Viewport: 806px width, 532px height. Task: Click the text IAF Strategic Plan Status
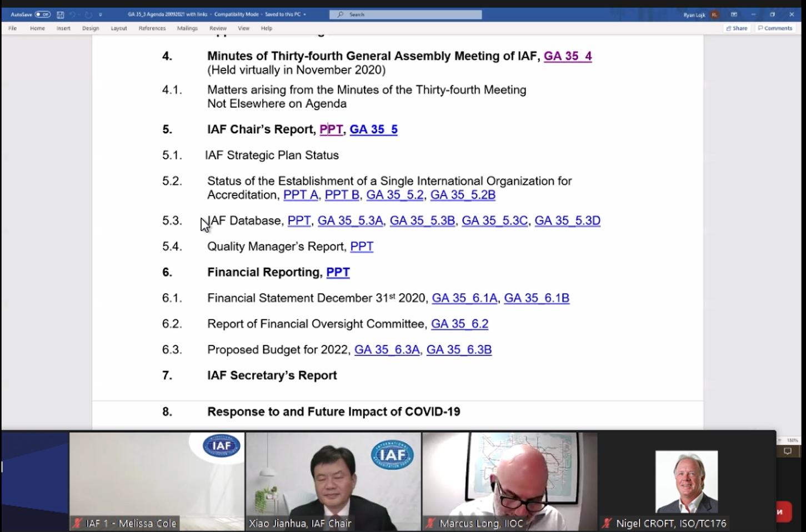tap(272, 155)
